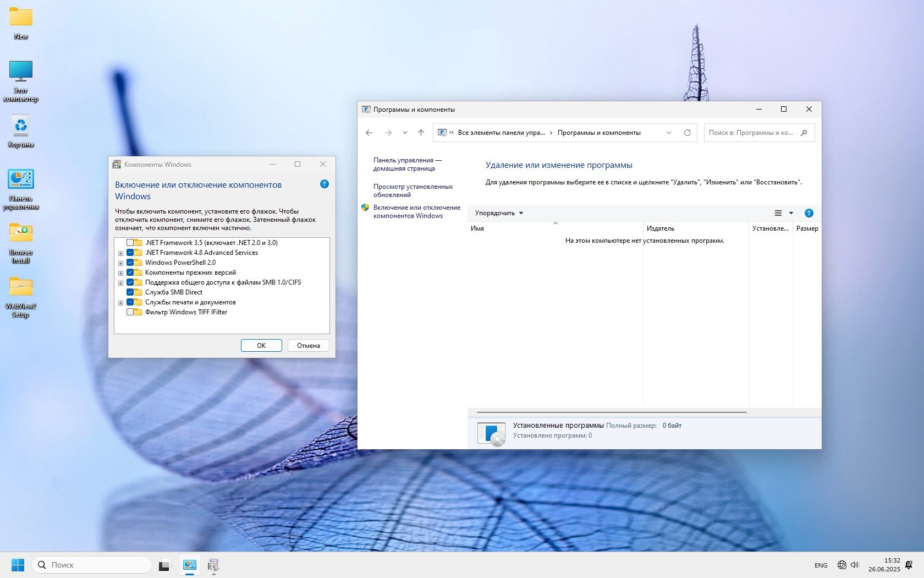Click the back arrow in Programs window
924x578 pixels.
click(x=369, y=133)
